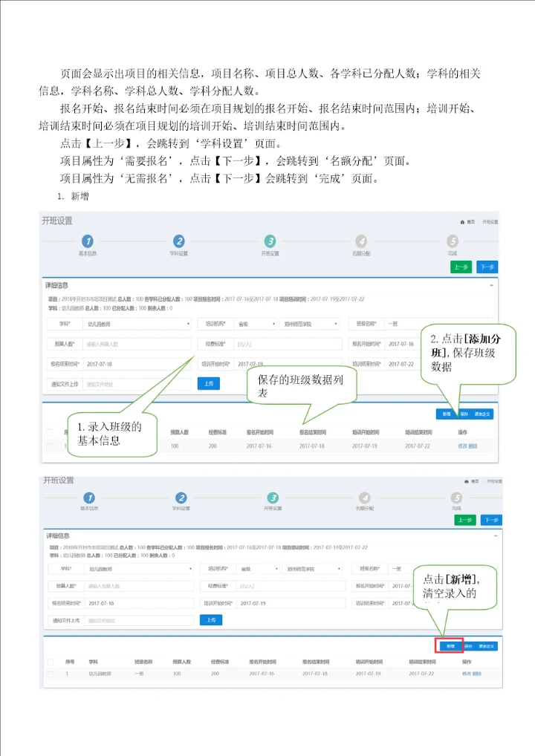The height and width of the screenshot is (756, 535).
Task: Click 修改 link in lower table row
Action: tap(467, 674)
